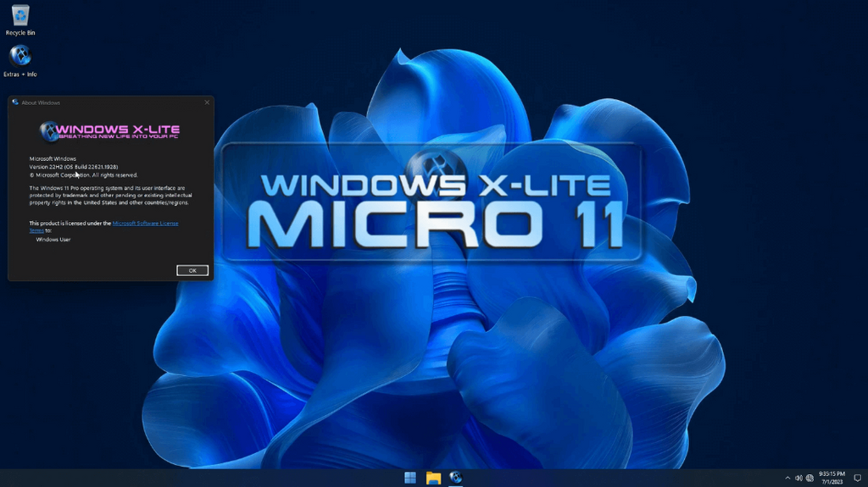Select the Extras + Info desktop icon
Viewport: 868px width, 487px height.
coord(20,61)
